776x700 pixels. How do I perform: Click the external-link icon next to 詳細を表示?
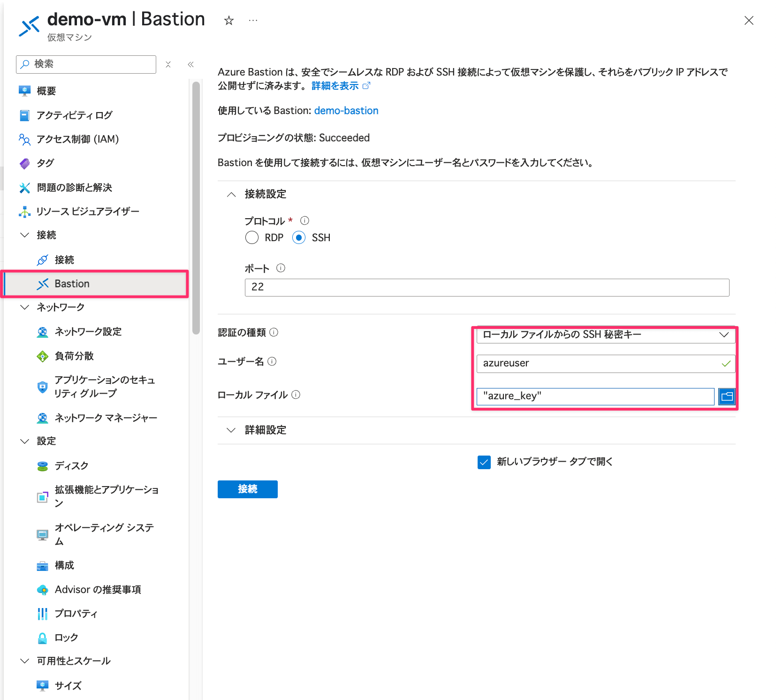[x=366, y=85]
